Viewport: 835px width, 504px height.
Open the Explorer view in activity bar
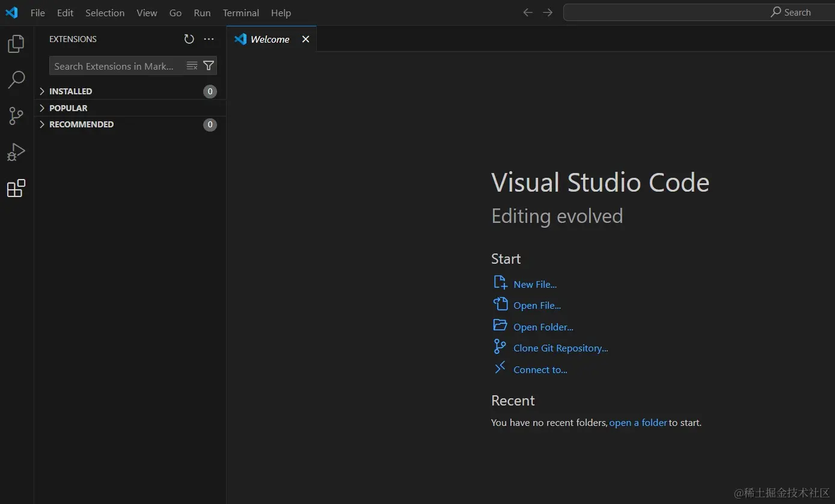pyautogui.click(x=16, y=43)
